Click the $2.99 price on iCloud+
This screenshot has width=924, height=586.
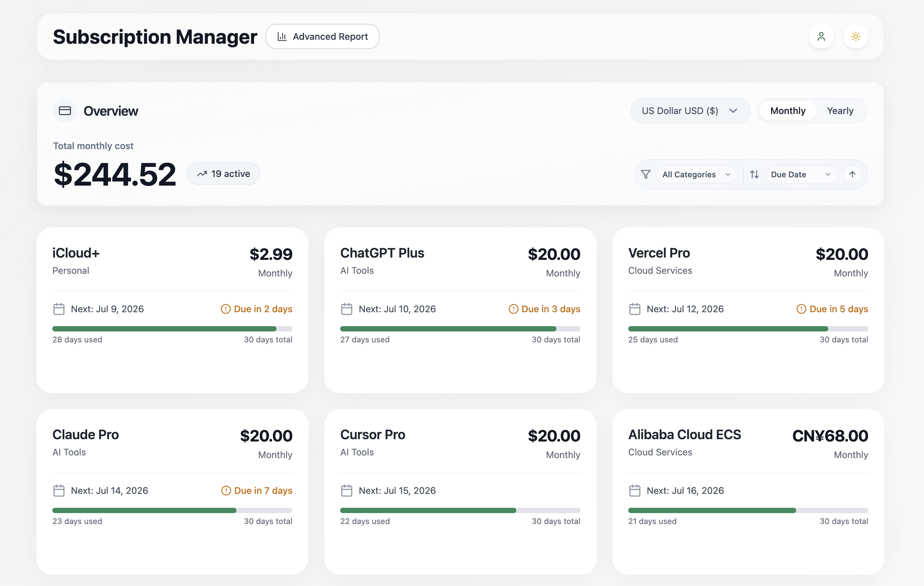pyautogui.click(x=271, y=254)
